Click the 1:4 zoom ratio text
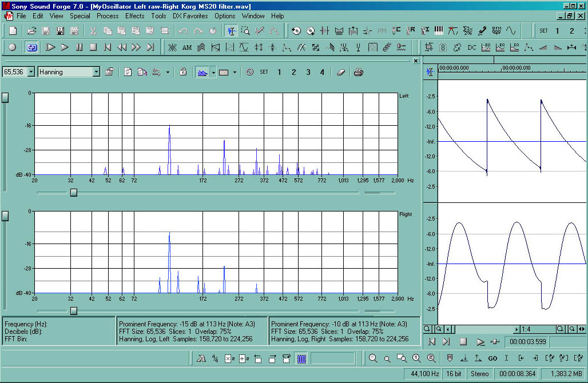This screenshot has width=588, height=383. (x=526, y=329)
